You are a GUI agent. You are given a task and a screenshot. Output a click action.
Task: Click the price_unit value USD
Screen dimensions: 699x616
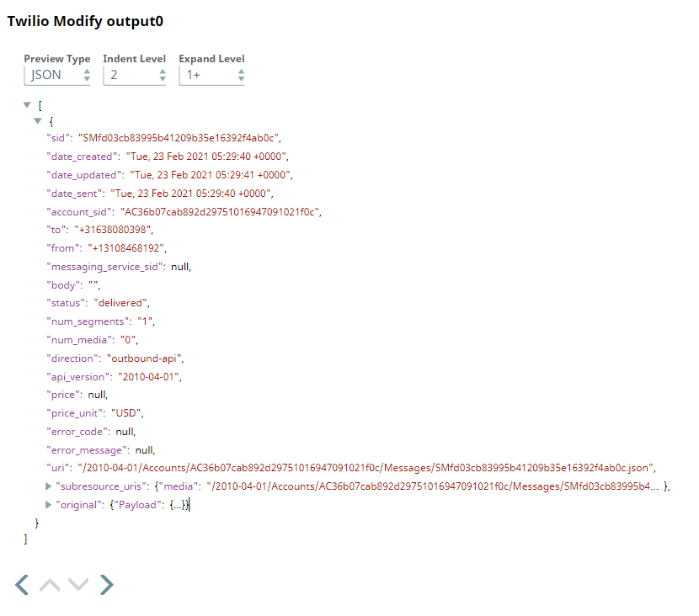coord(126,413)
